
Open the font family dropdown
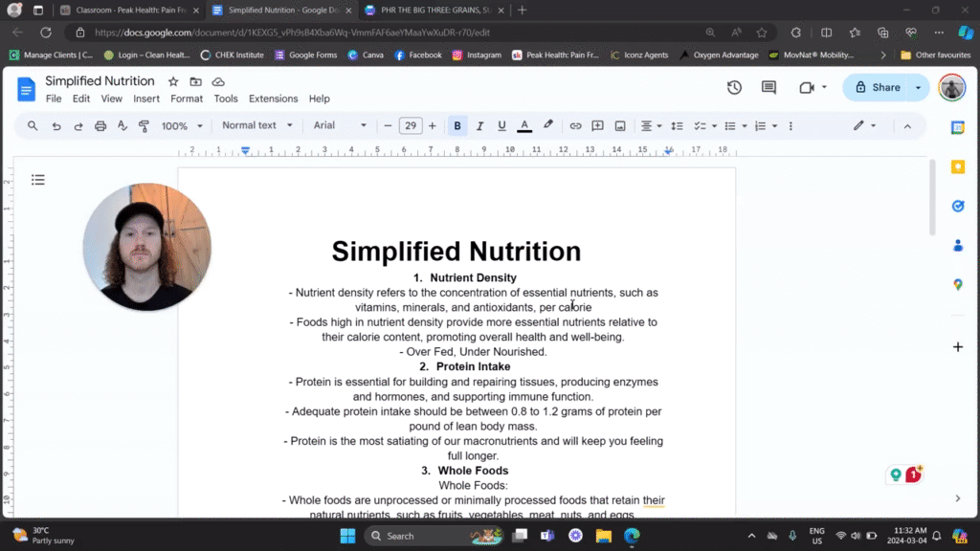coord(339,125)
